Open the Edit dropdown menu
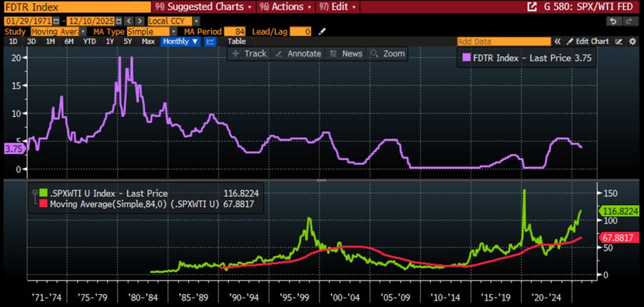This screenshot has height=307, width=644. click(x=339, y=7)
